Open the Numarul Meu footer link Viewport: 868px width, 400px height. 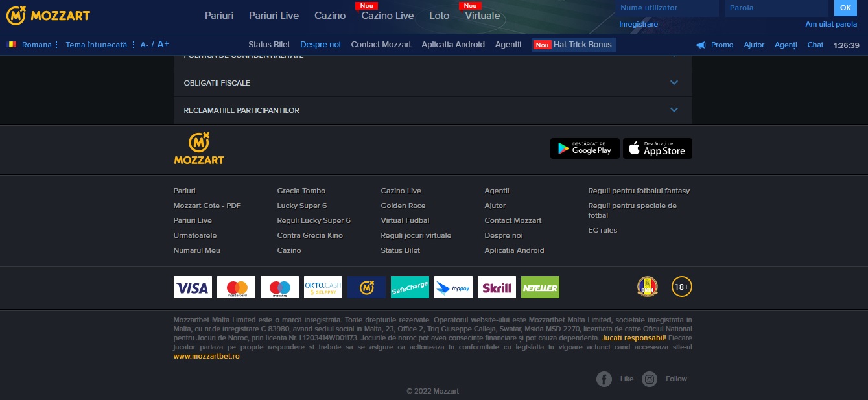point(197,250)
